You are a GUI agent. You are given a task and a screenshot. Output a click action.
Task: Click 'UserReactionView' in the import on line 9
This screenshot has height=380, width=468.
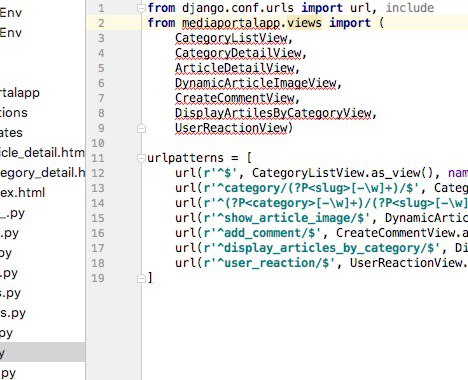(231, 128)
